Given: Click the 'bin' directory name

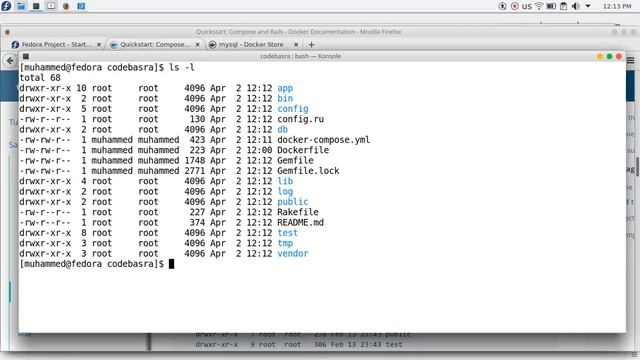Looking at the screenshot, I should (x=285, y=98).
